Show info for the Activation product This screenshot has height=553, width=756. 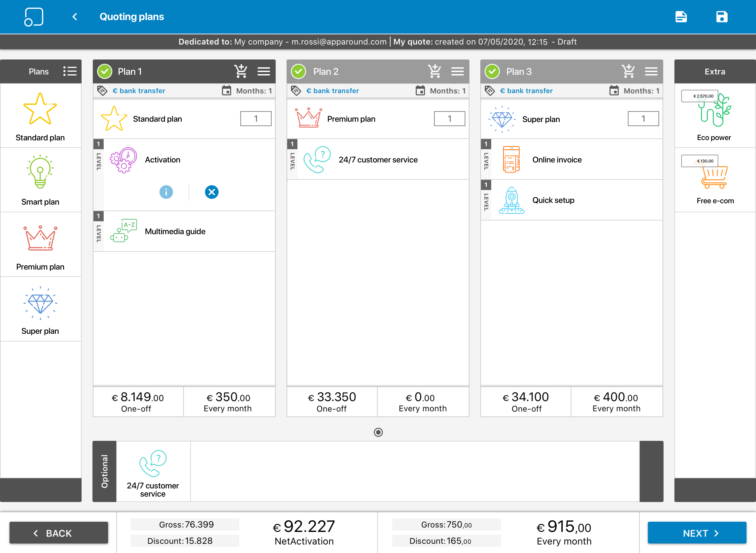[x=166, y=192]
